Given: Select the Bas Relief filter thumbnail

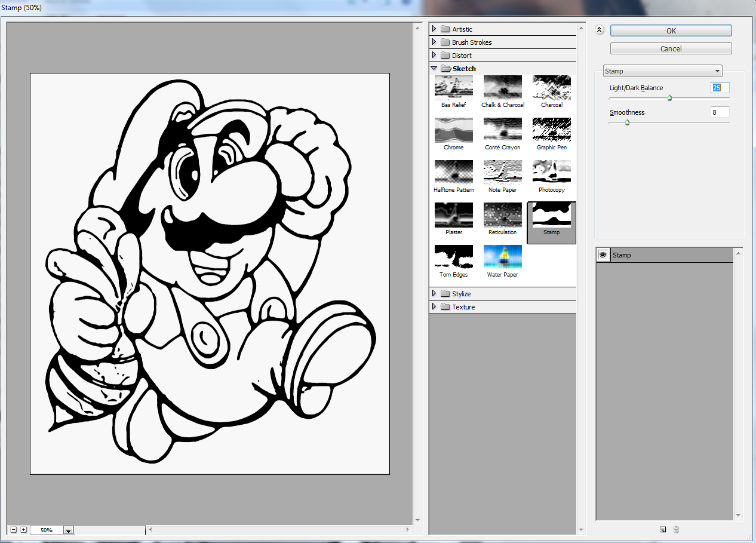Looking at the screenshot, I should click(x=453, y=87).
